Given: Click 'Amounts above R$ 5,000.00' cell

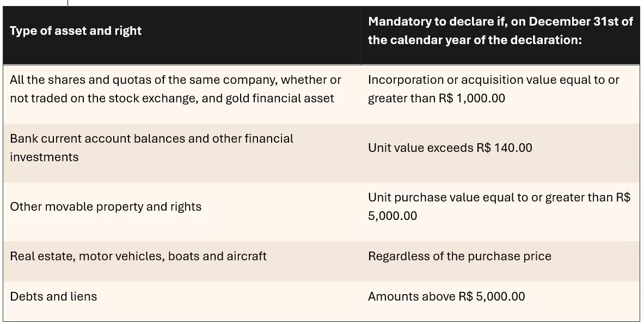Looking at the screenshot, I should click(x=446, y=296).
